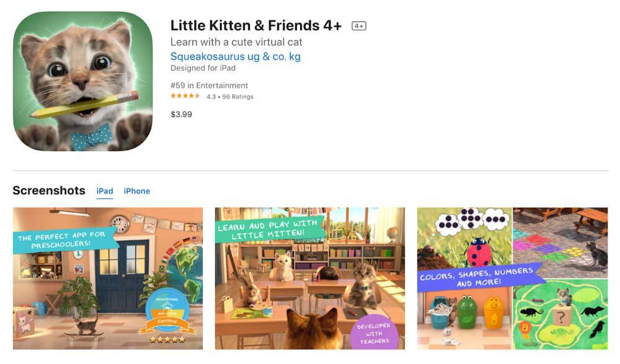The image size is (620, 364).
Task: Switch to the iPhone screenshots tab
Action: 137,191
